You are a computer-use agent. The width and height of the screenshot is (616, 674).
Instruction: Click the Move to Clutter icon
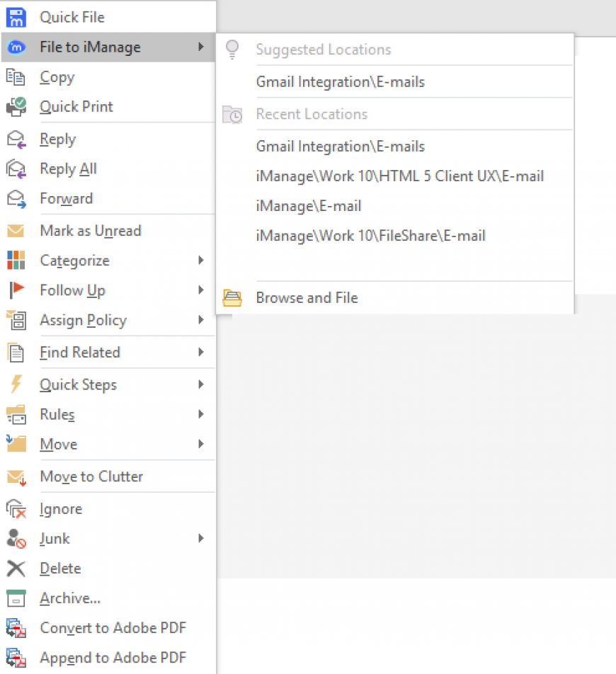point(17,477)
